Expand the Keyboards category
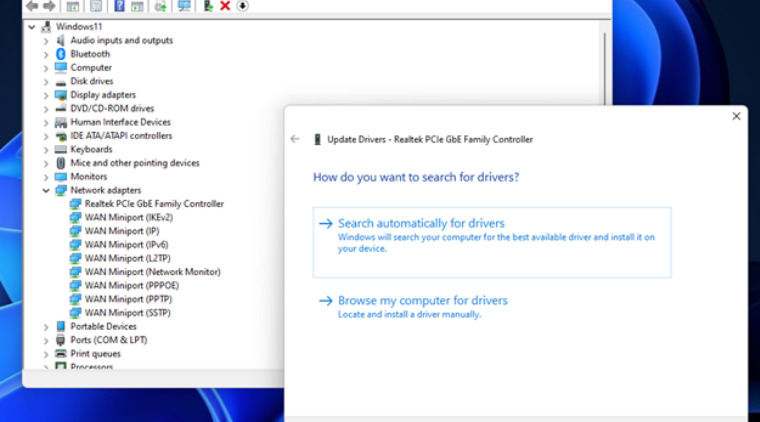Viewport: 760px width, 422px height. click(x=46, y=150)
